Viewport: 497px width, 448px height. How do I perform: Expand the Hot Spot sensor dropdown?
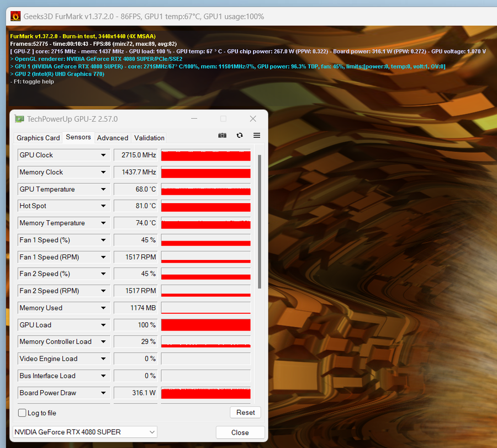[x=103, y=206]
